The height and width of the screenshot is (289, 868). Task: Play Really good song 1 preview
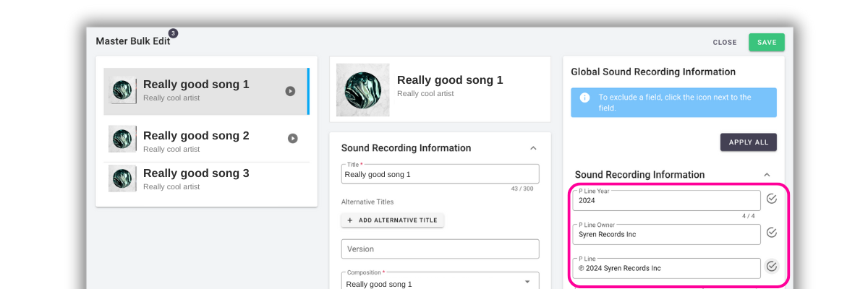pyautogui.click(x=290, y=91)
